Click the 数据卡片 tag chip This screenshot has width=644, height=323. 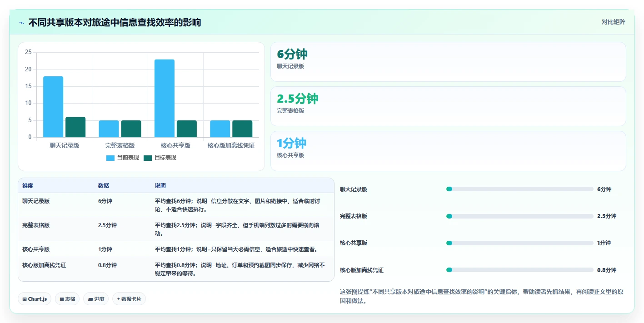pyautogui.click(x=129, y=299)
